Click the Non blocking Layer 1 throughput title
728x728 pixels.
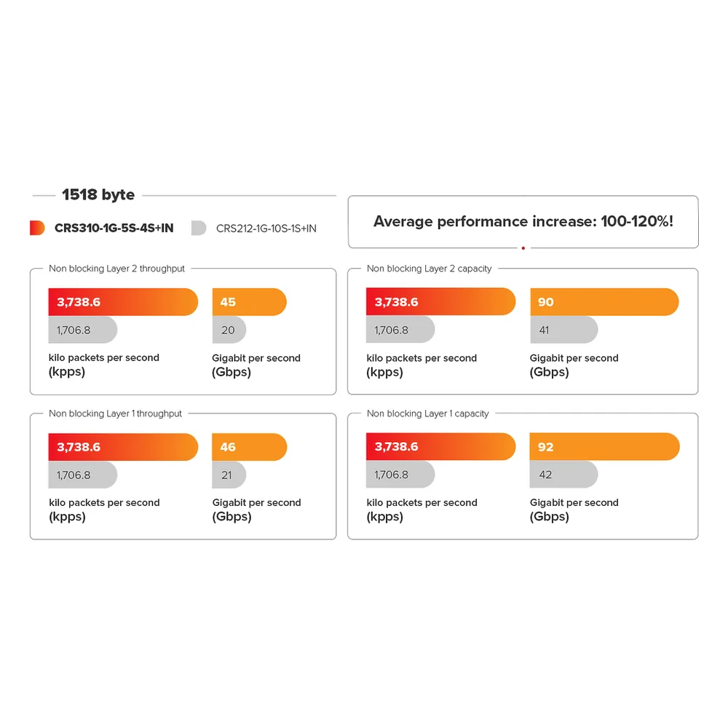pos(115,414)
